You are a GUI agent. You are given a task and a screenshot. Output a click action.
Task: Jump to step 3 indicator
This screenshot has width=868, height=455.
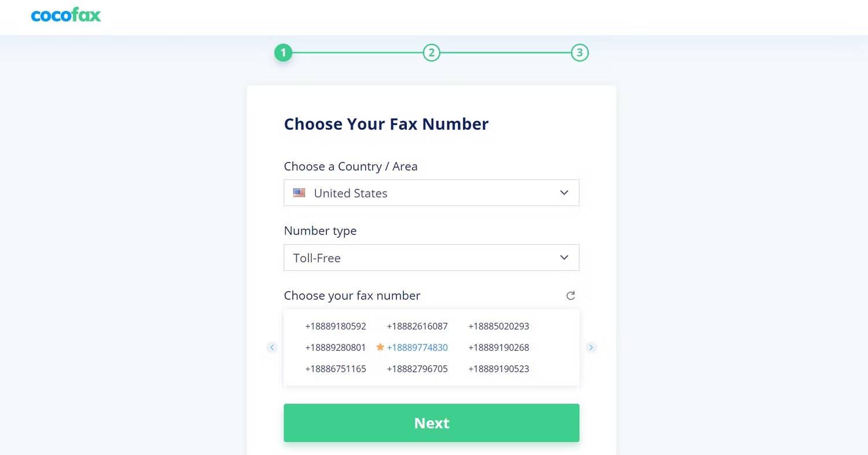[x=580, y=53]
